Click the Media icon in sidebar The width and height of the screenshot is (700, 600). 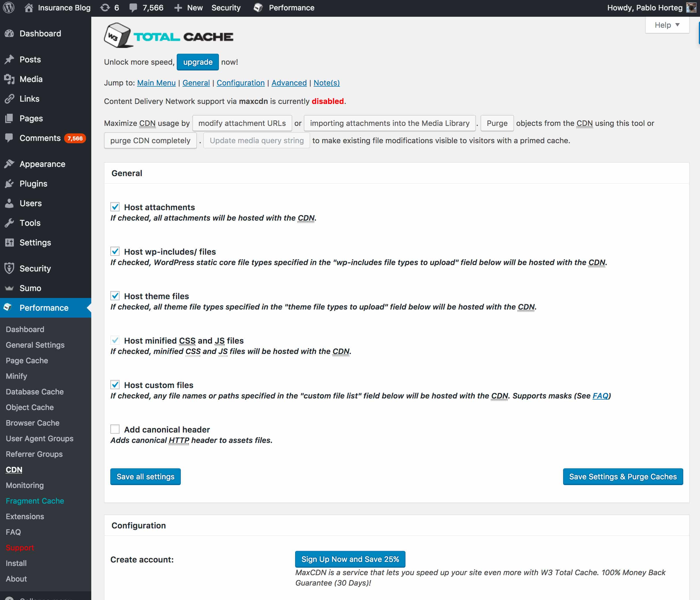(x=10, y=79)
